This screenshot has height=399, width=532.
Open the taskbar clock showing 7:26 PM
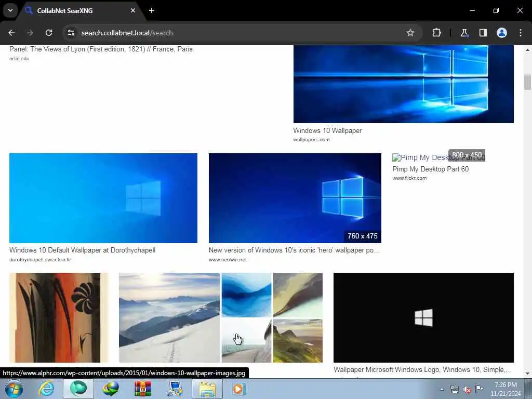pyautogui.click(x=506, y=389)
